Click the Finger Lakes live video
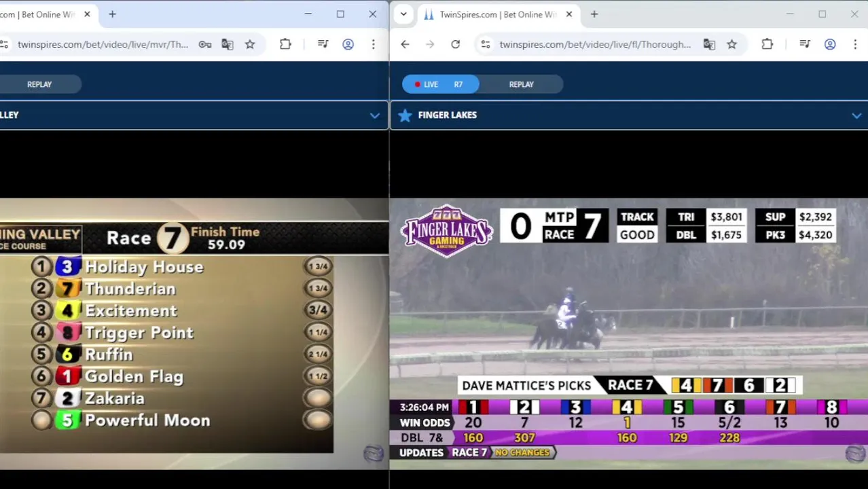This screenshot has width=868, height=489. pyautogui.click(x=629, y=333)
